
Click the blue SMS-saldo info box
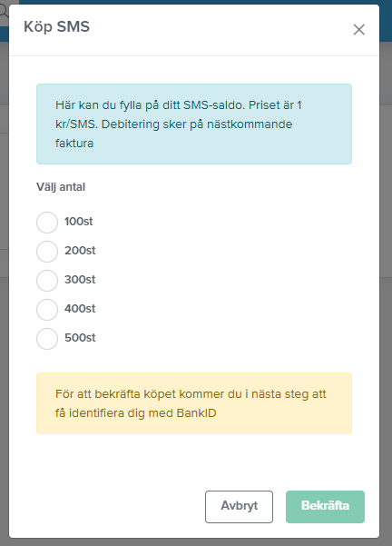point(194,124)
